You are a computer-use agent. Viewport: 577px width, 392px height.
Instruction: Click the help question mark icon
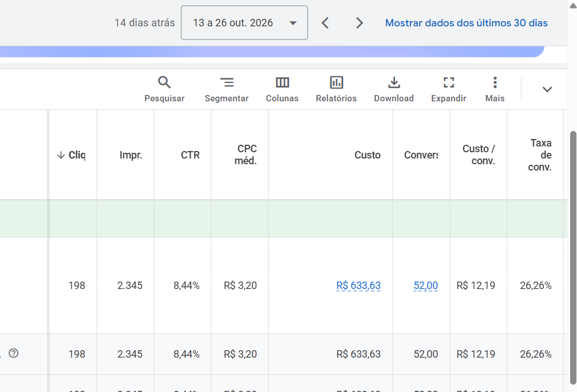coord(14,353)
